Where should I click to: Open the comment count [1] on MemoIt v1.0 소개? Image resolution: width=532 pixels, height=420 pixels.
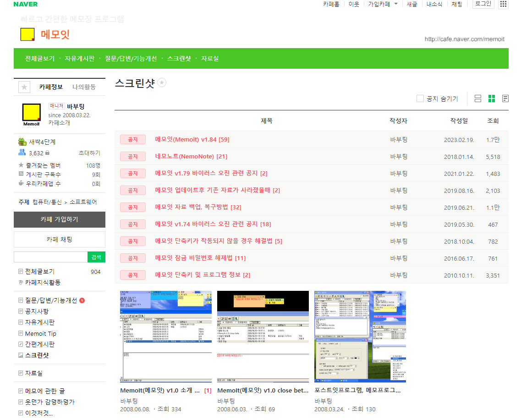(x=208, y=391)
